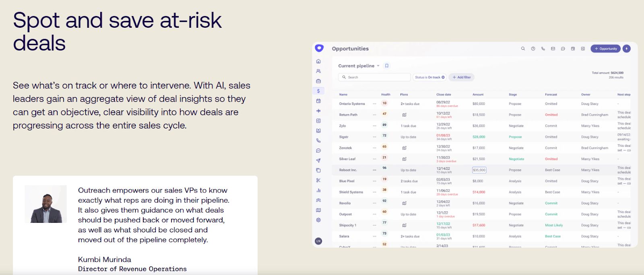Image resolution: width=644 pixels, height=275 pixels.
Task: Open the map-shaped sidebar icon
Action: click(x=318, y=210)
